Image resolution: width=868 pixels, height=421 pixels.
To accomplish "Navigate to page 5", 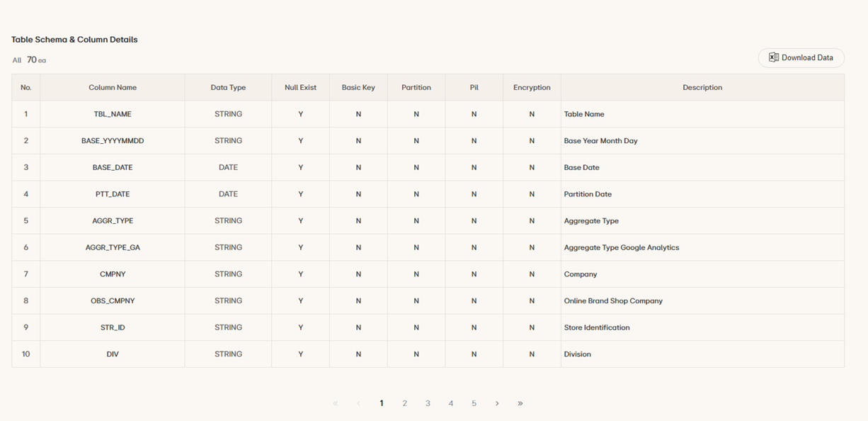I will tap(474, 403).
